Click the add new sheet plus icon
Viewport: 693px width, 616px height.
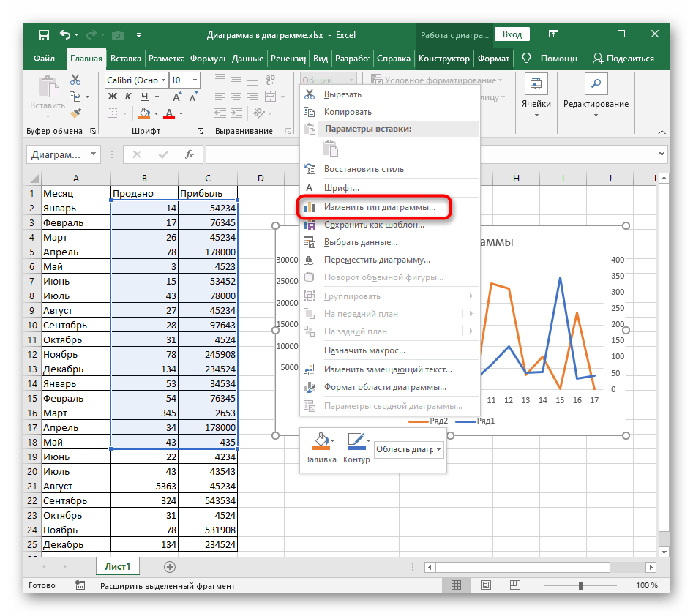pyautogui.click(x=170, y=566)
